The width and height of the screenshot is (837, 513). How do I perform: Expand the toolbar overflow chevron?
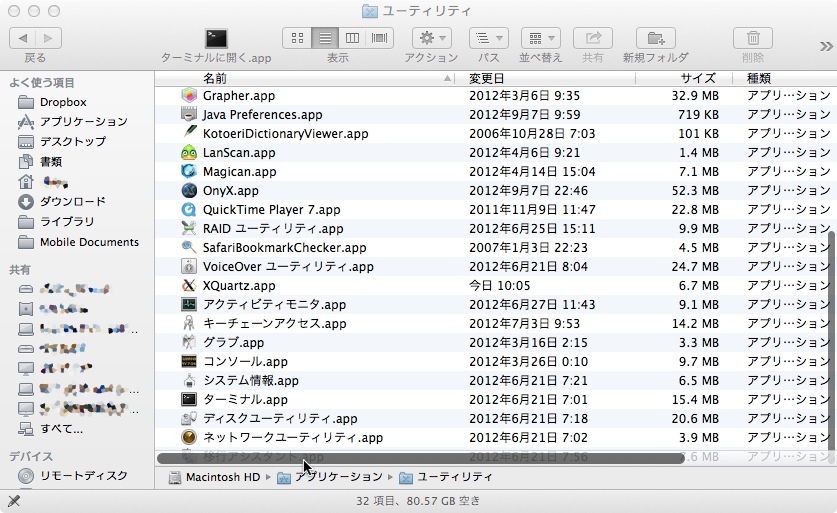(826, 46)
